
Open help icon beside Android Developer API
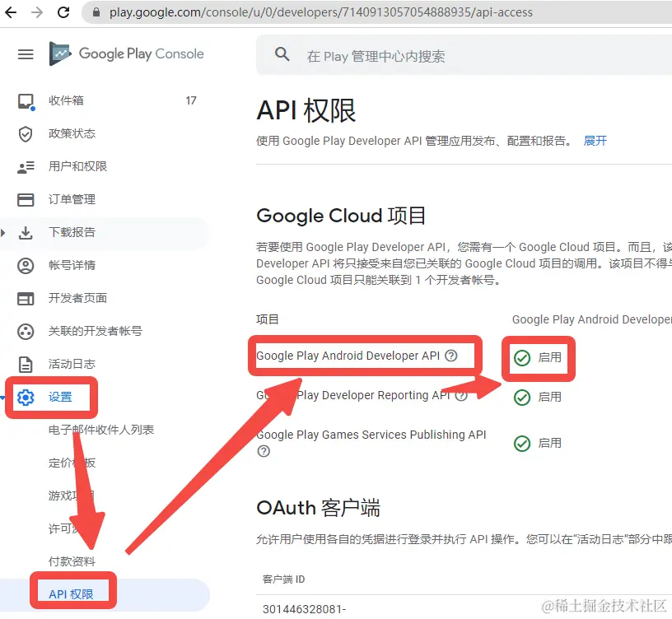point(450,356)
